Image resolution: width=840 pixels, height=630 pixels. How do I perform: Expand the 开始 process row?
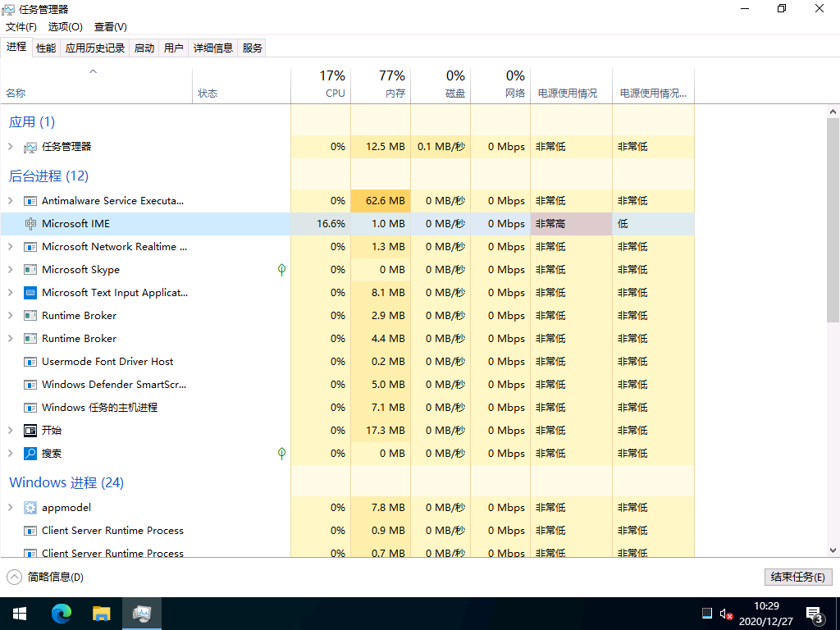tap(10, 431)
